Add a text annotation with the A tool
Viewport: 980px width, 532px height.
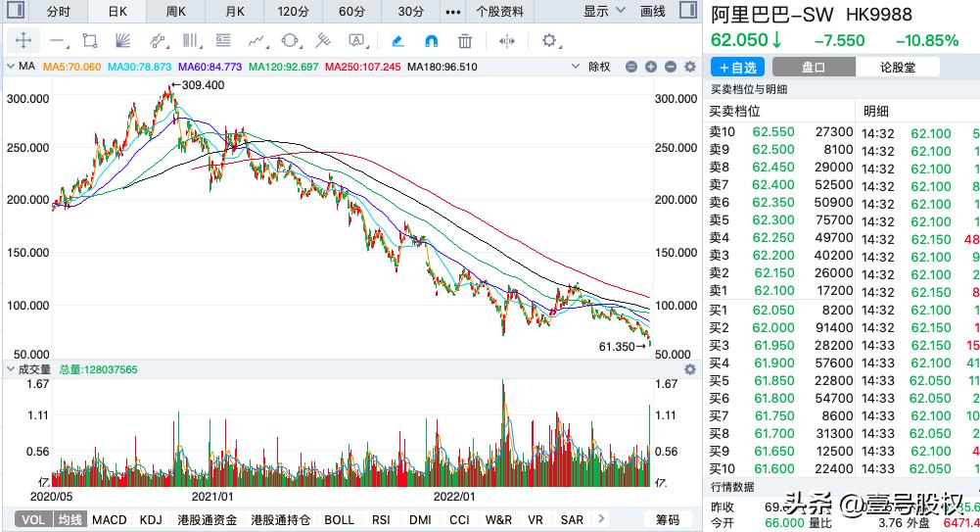point(357,41)
